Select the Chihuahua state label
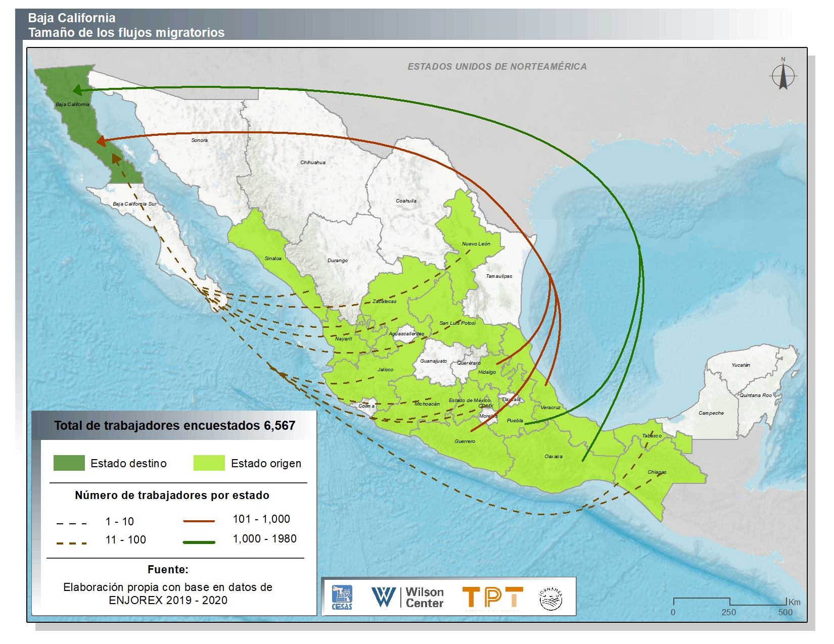 click(313, 163)
